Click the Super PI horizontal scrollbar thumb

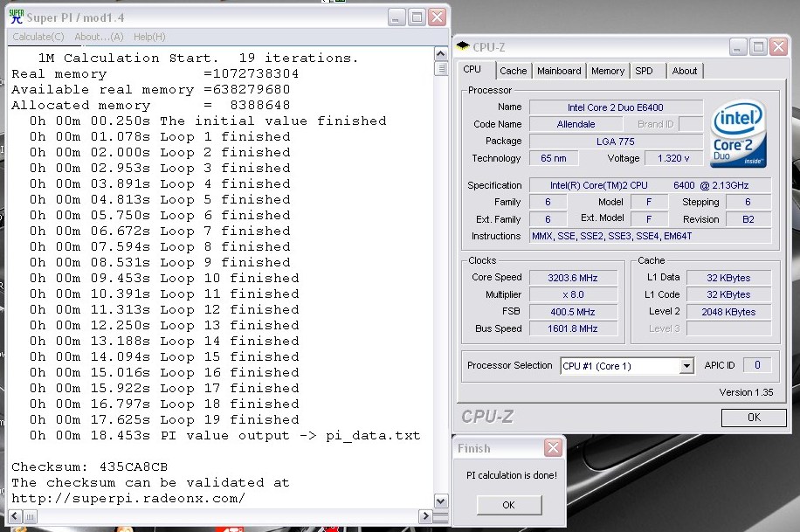pyautogui.click(x=30, y=516)
